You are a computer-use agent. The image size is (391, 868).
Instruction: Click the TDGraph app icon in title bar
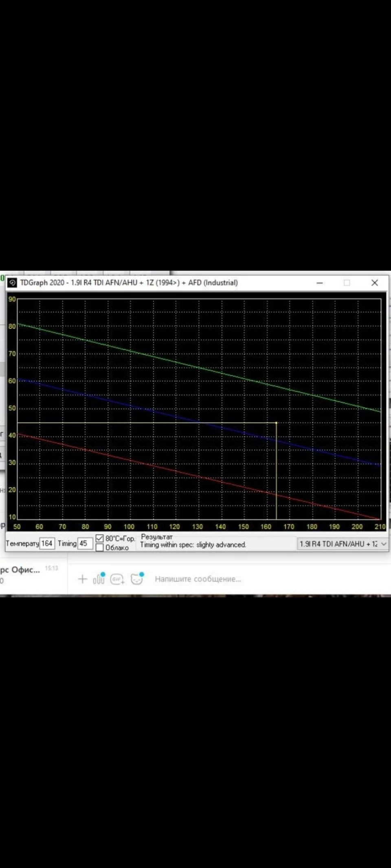(x=12, y=282)
